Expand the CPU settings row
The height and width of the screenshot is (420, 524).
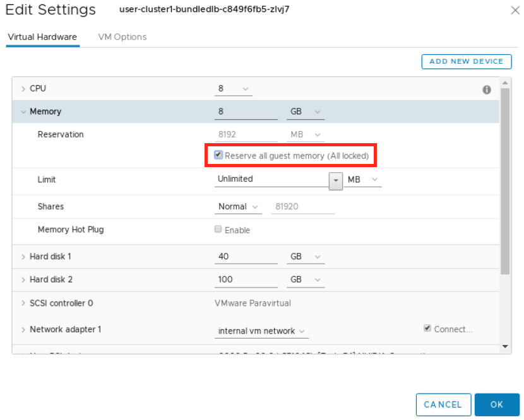pyautogui.click(x=23, y=89)
